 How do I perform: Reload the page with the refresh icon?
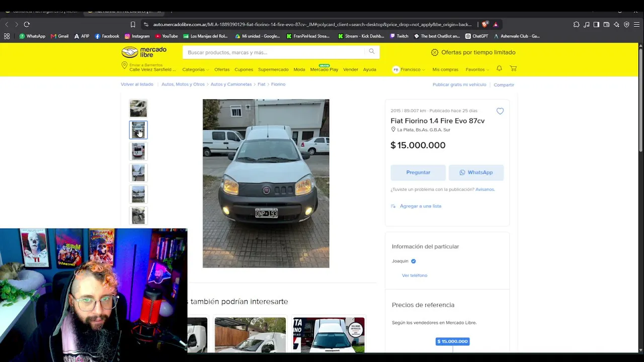[x=27, y=24]
